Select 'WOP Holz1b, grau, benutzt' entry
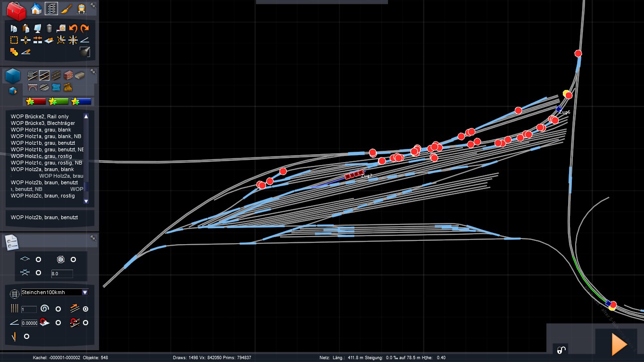The height and width of the screenshot is (362, 644). click(x=43, y=143)
